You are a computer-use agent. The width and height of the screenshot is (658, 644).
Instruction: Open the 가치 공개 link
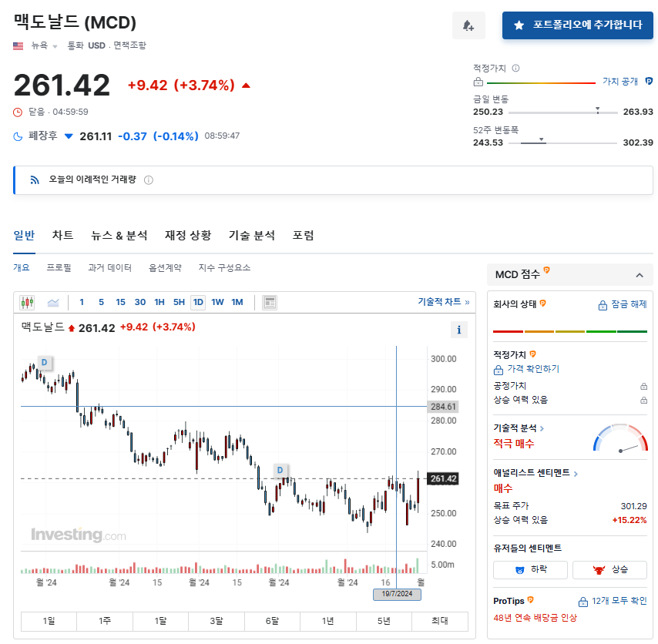(620, 81)
